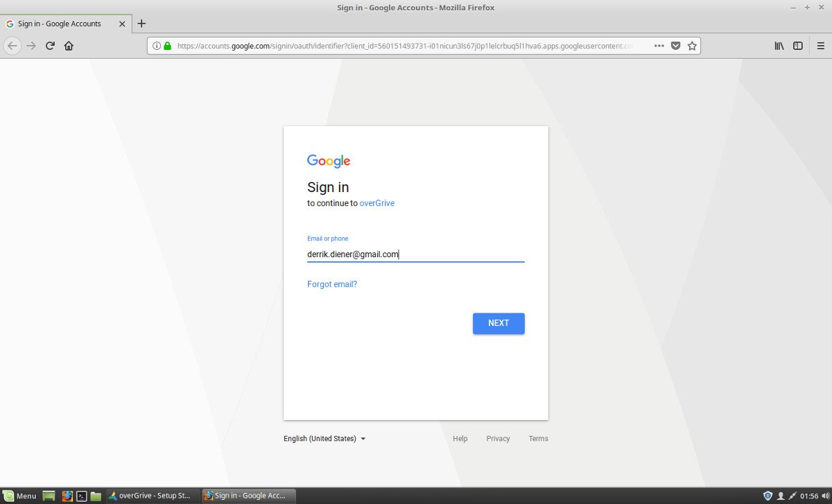Image resolution: width=832 pixels, height=504 pixels.
Task: Click the overGrive link
Action: (377, 203)
